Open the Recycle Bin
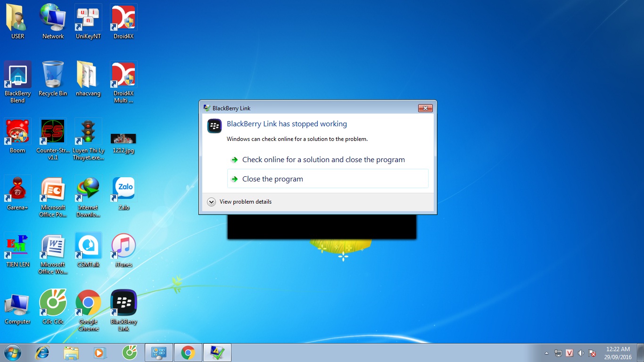Screen dimensions: 644x362 [53, 79]
